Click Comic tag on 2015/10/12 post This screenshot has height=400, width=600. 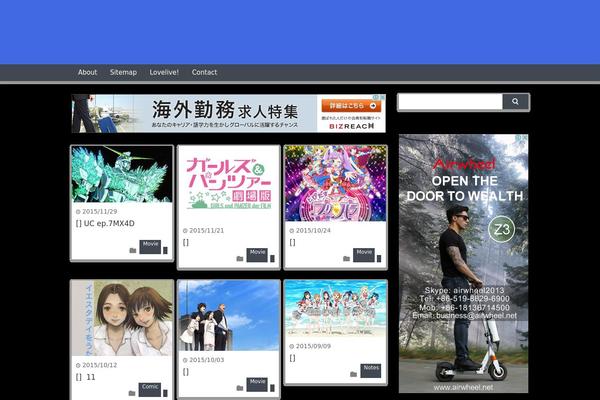(x=150, y=390)
